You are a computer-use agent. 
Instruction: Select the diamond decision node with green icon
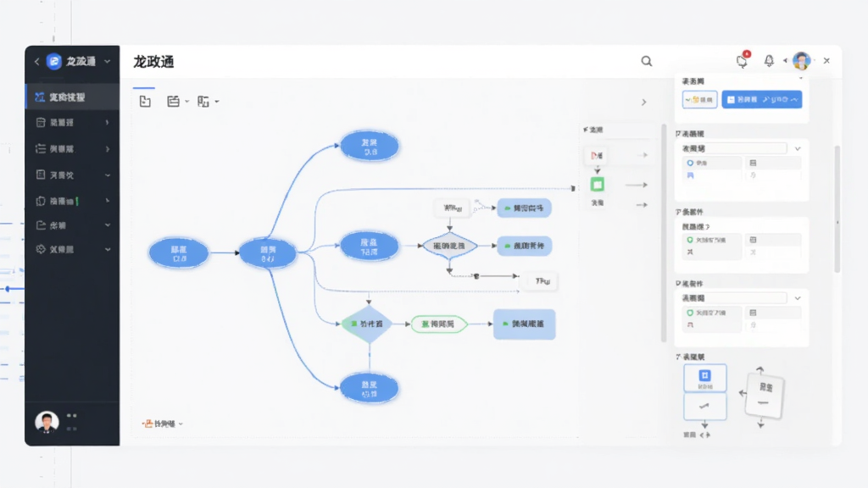coord(369,324)
